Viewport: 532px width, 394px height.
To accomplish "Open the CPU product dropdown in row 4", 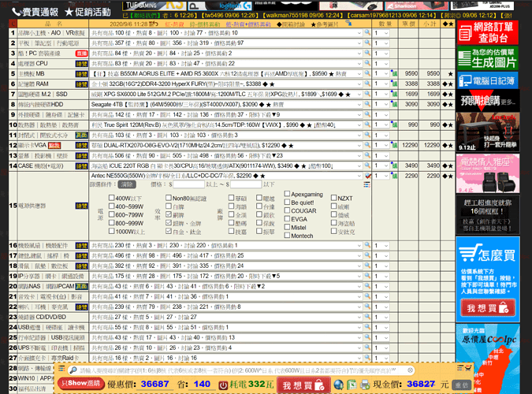I will [226, 64].
